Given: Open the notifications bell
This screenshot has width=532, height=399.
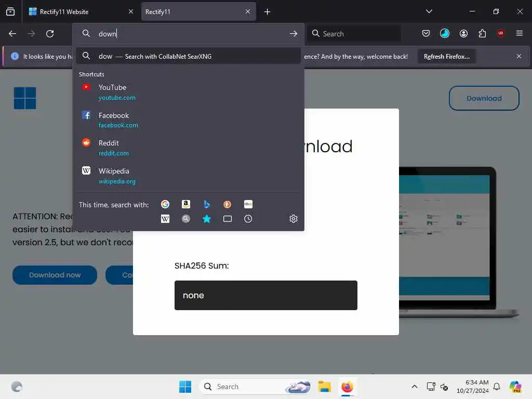Looking at the screenshot, I should (496, 387).
